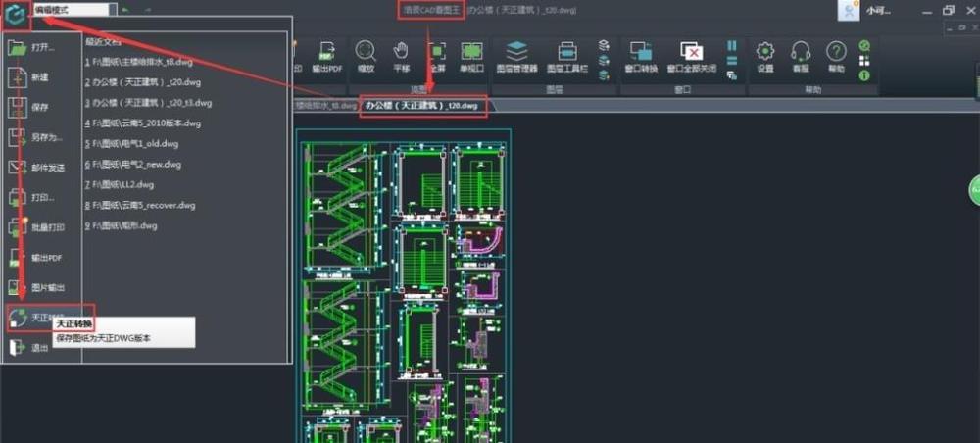
Task: Tile windows vertically with the two-bar icon
Action: pyautogui.click(x=732, y=46)
